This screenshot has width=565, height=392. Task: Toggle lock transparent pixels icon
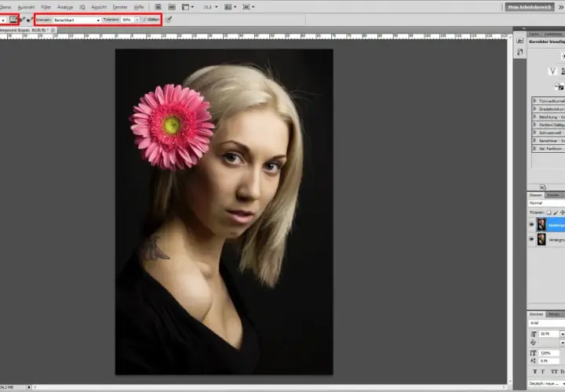549,212
